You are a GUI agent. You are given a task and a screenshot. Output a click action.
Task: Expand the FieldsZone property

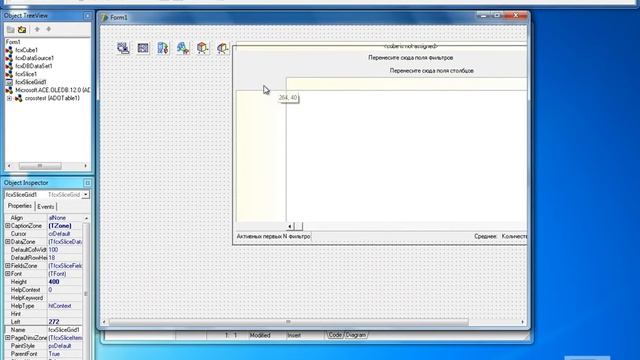tap(7, 266)
